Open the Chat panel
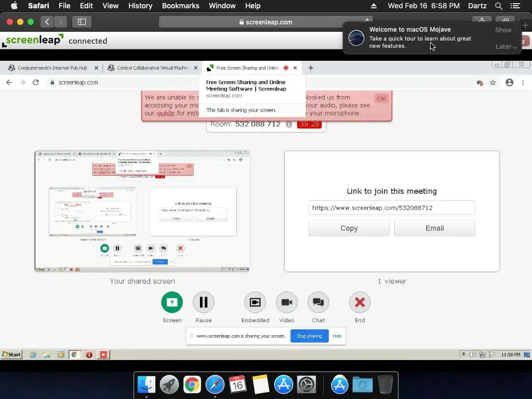This screenshot has height=399, width=532. pyautogui.click(x=318, y=302)
